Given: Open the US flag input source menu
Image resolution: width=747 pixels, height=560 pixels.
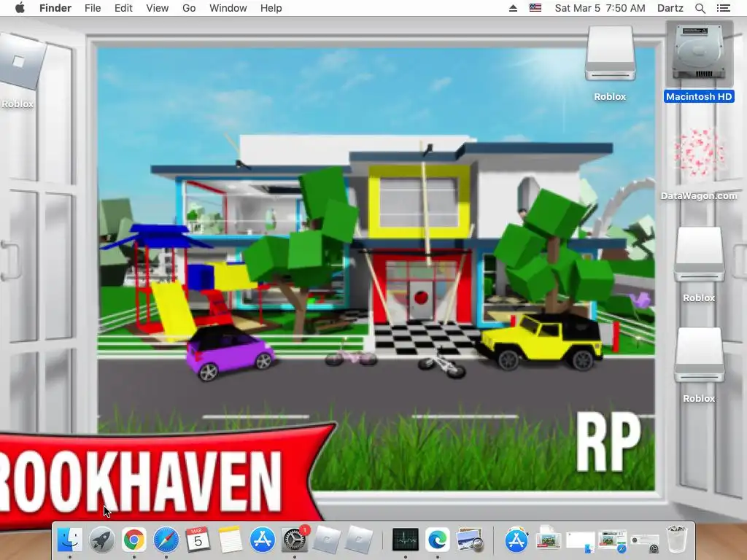Looking at the screenshot, I should click(x=535, y=8).
